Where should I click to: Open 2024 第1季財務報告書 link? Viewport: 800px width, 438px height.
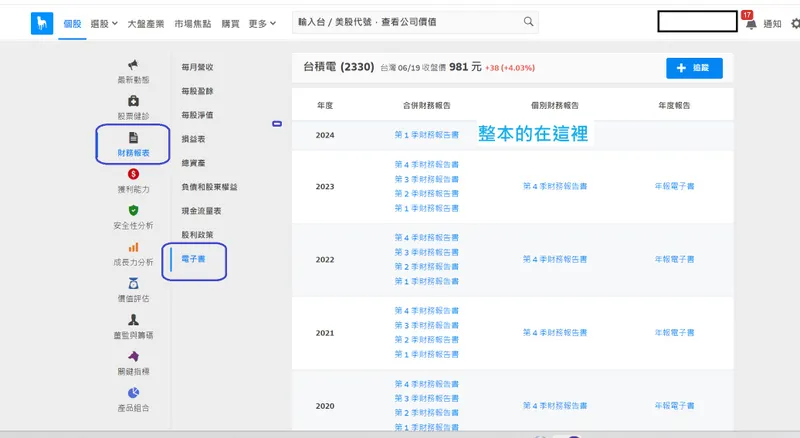(427, 134)
